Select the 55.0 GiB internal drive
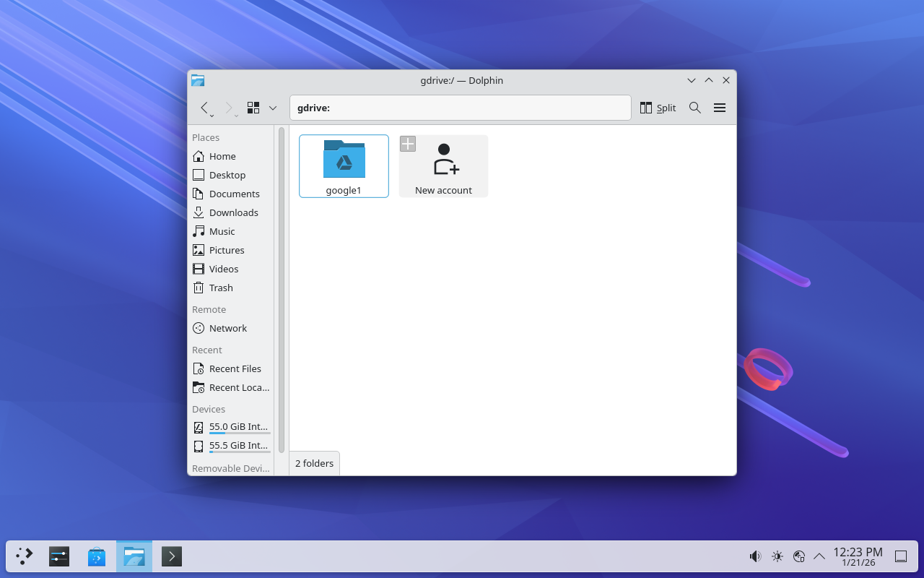 click(237, 427)
